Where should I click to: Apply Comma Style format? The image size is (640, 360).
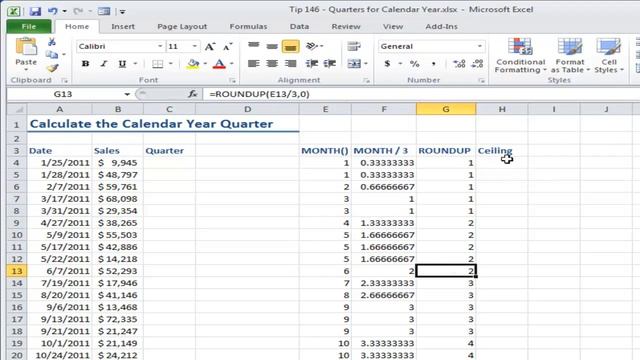tap(433, 64)
